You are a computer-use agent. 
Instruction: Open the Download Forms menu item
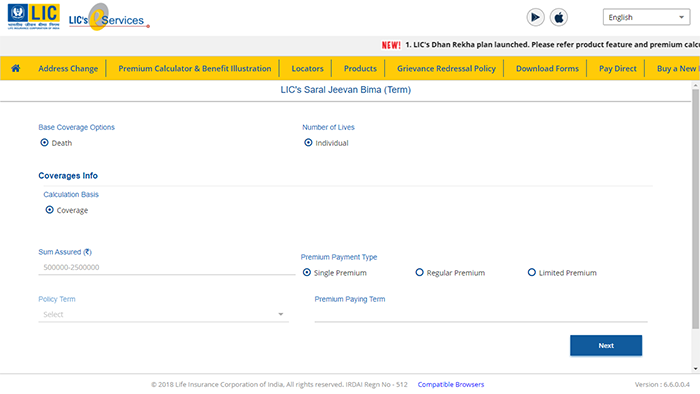tap(547, 68)
